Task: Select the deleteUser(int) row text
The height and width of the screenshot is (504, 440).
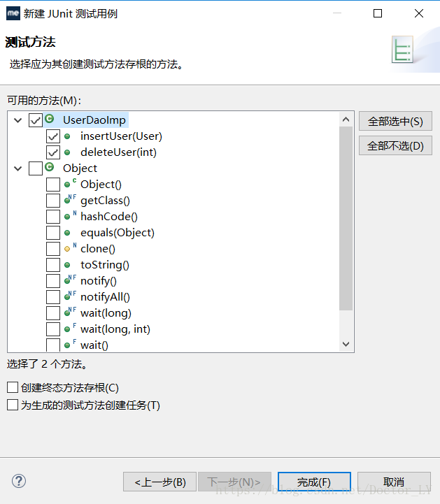Action: [118, 152]
